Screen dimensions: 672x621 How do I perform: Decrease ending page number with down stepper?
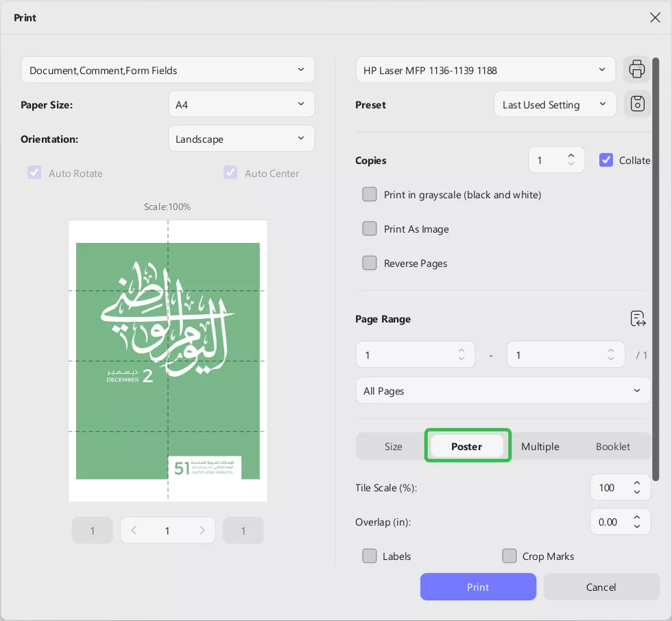point(610,359)
